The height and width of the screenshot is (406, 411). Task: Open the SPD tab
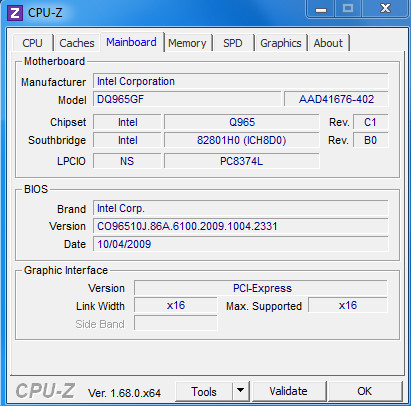click(x=233, y=43)
